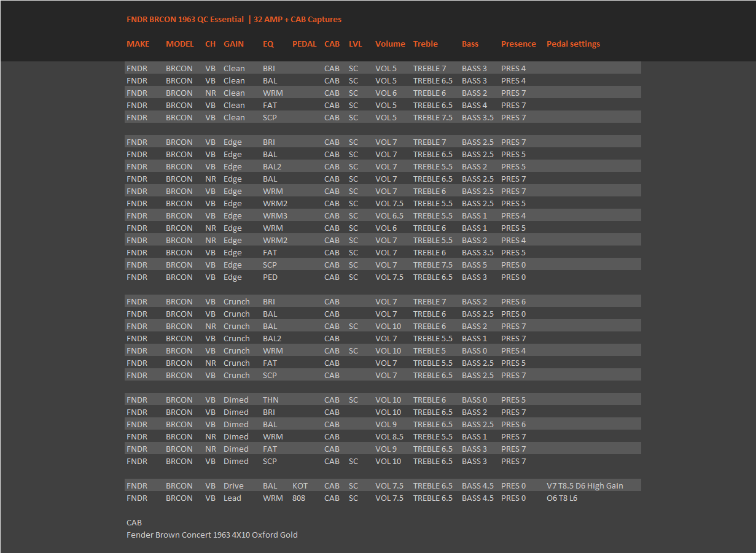This screenshot has height=553, width=756.
Task: Click the MODEL column header
Action: tap(179, 44)
